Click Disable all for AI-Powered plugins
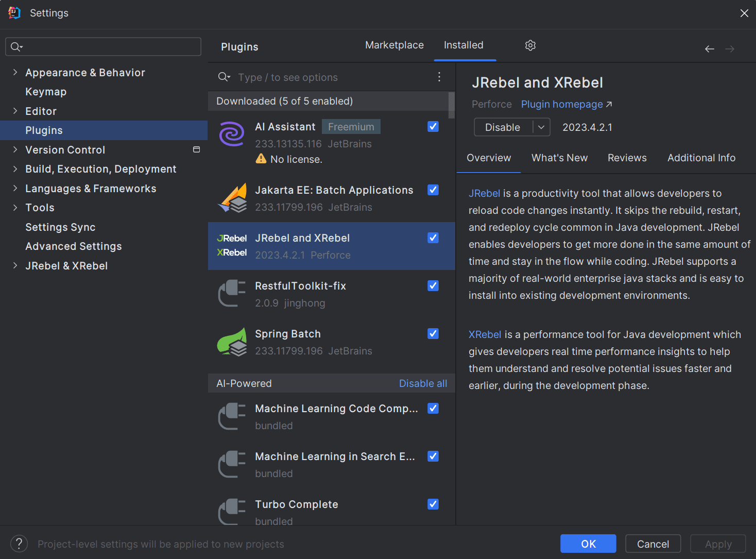The image size is (756, 559). tap(423, 383)
